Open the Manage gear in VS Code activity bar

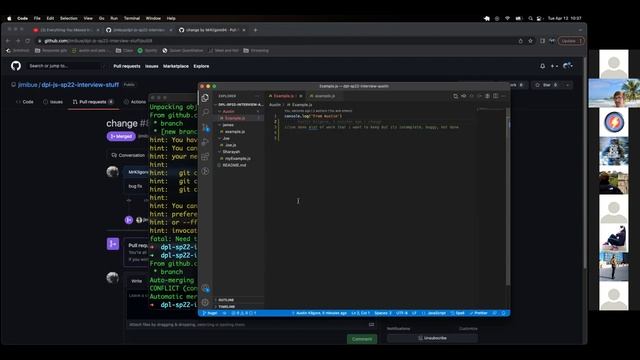click(x=205, y=302)
